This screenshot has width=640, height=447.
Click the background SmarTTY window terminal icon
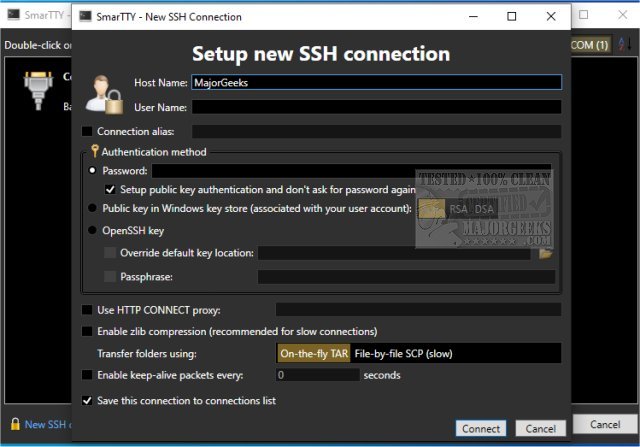[13, 15]
